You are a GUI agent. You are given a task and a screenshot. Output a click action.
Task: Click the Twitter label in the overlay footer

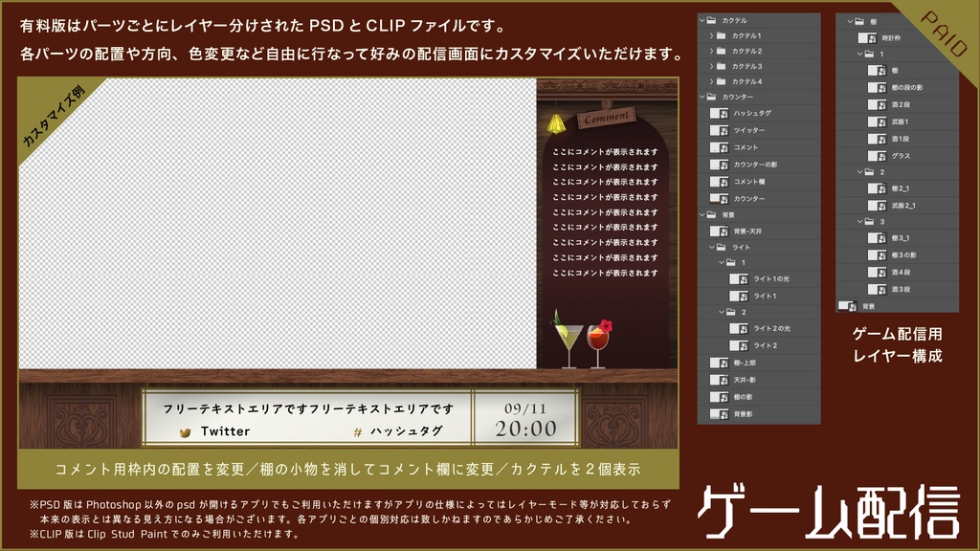coord(227,431)
